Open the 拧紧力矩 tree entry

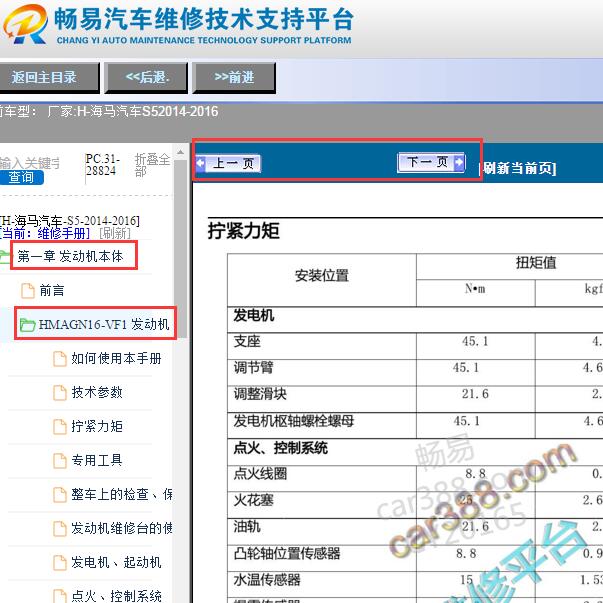click(97, 426)
